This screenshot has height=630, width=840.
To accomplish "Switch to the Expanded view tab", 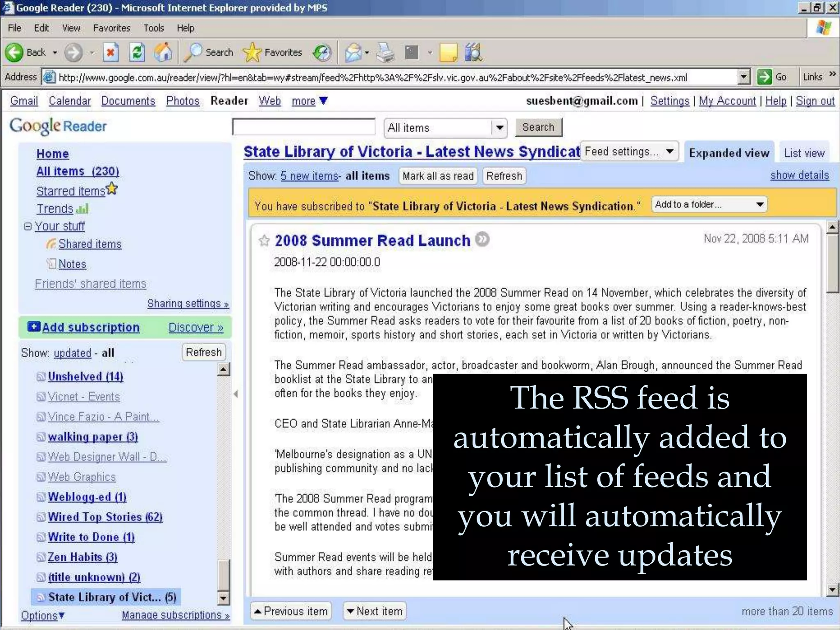I will click(x=729, y=153).
